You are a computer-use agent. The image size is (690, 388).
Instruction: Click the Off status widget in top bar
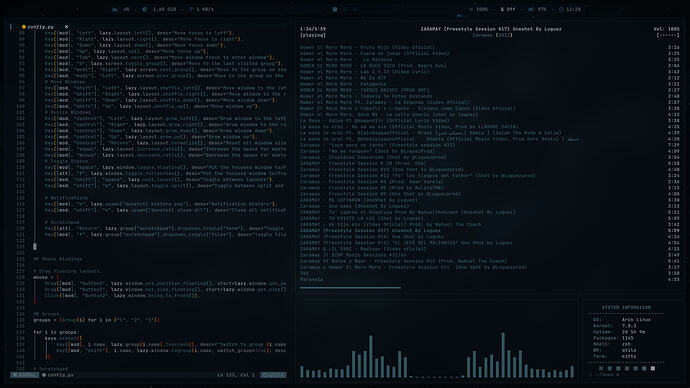(x=508, y=9)
